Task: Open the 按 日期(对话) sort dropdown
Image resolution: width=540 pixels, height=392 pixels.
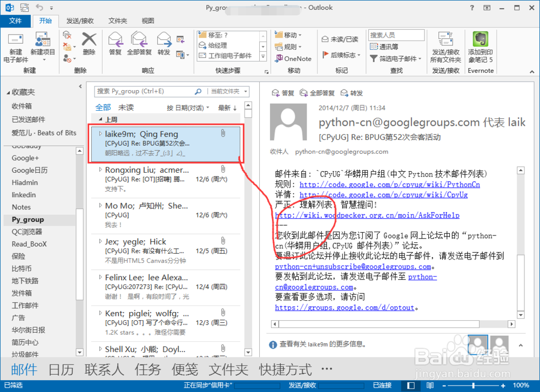Action: coord(188,108)
